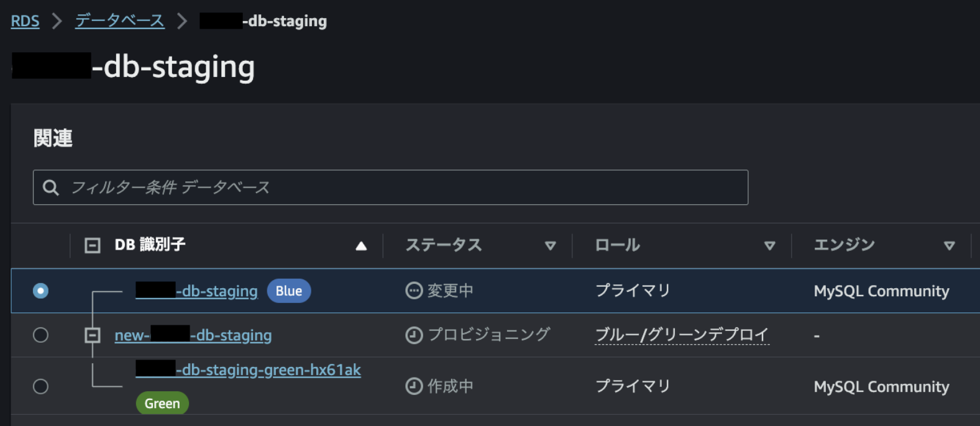Open the db-staging-green-hx61ak instance link
This screenshot has width=980, height=426.
(x=267, y=370)
